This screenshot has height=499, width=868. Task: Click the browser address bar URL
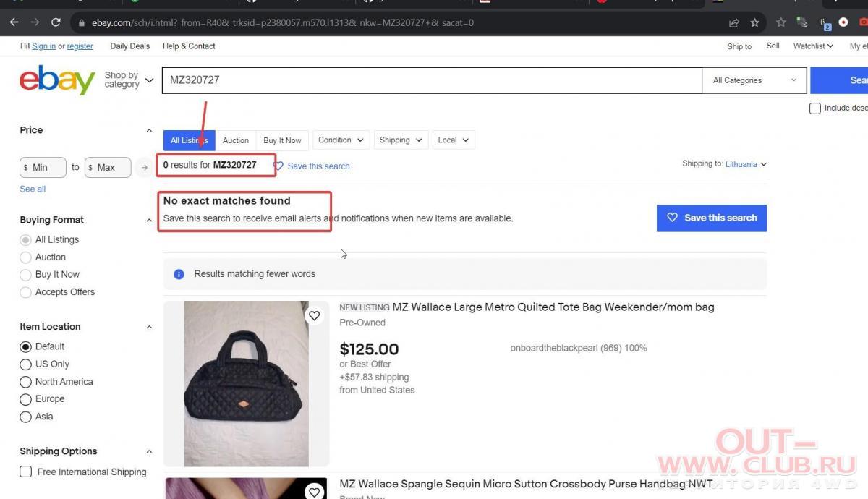[x=283, y=23]
